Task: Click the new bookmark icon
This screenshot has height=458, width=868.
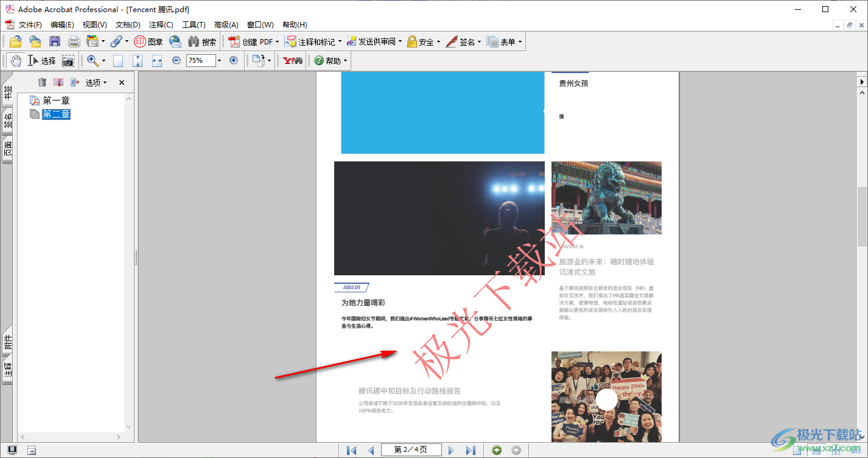Action: coord(58,82)
